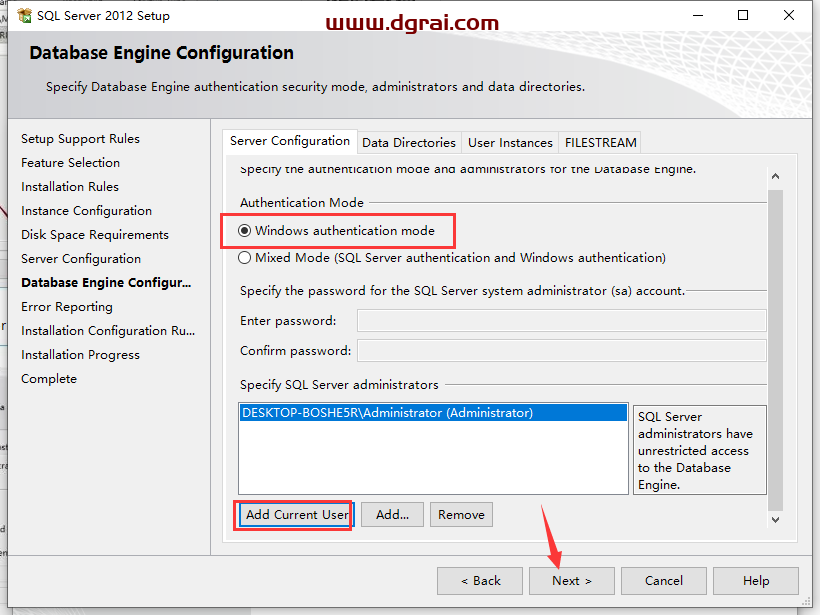Click the Enter password field
Viewport: 820px width, 615px height.
click(562, 321)
